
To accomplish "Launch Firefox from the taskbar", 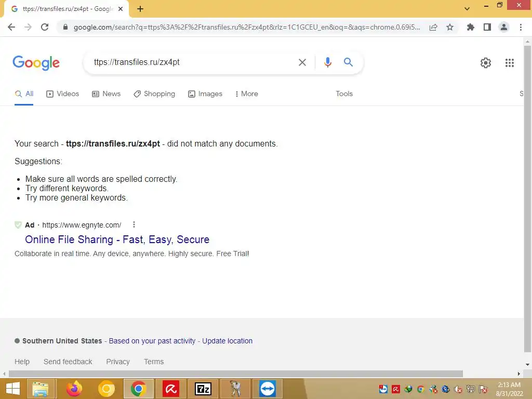I will click(74, 389).
